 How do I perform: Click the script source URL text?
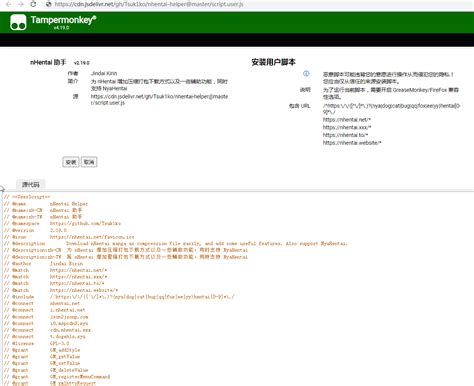pos(159,99)
